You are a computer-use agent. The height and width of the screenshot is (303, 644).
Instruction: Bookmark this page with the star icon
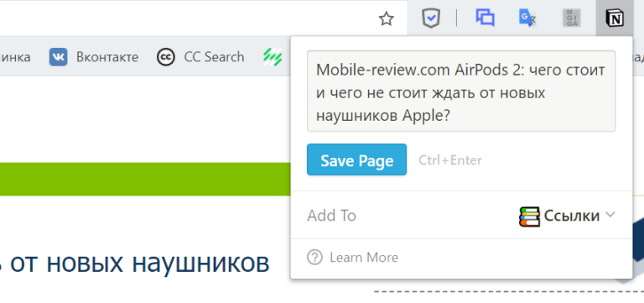tap(386, 18)
